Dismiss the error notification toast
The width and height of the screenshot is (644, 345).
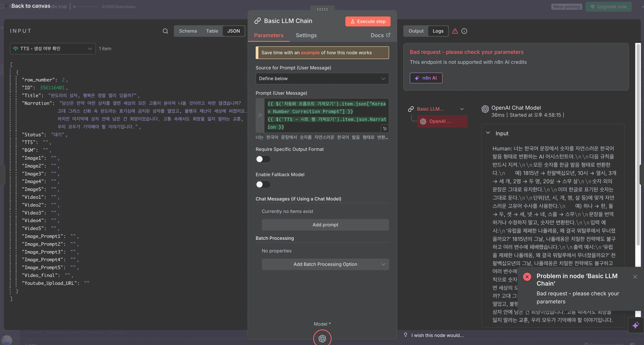coord(635,277)
